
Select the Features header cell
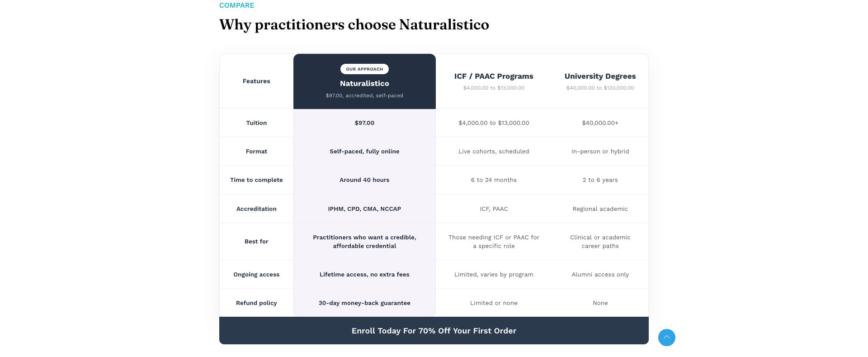[256, 81]
